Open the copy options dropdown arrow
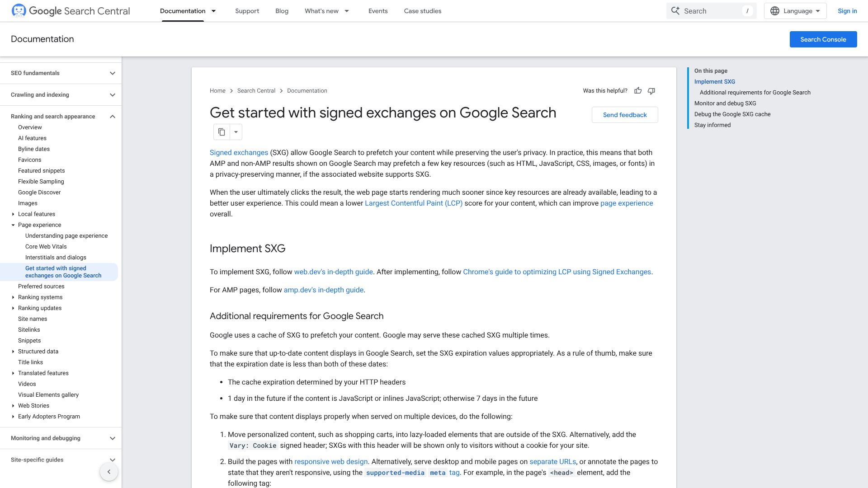Image resolution: width=868 pixels, height=488 pixels. 236,132
